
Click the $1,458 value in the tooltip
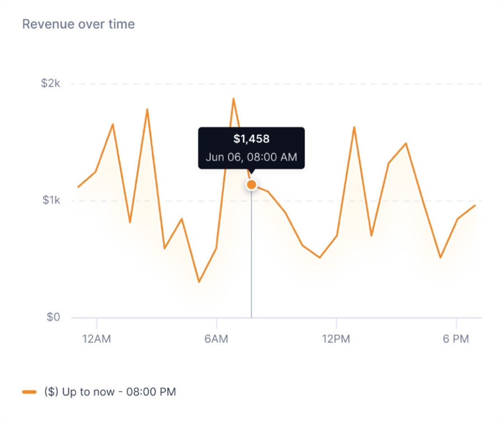pos(251,139)
